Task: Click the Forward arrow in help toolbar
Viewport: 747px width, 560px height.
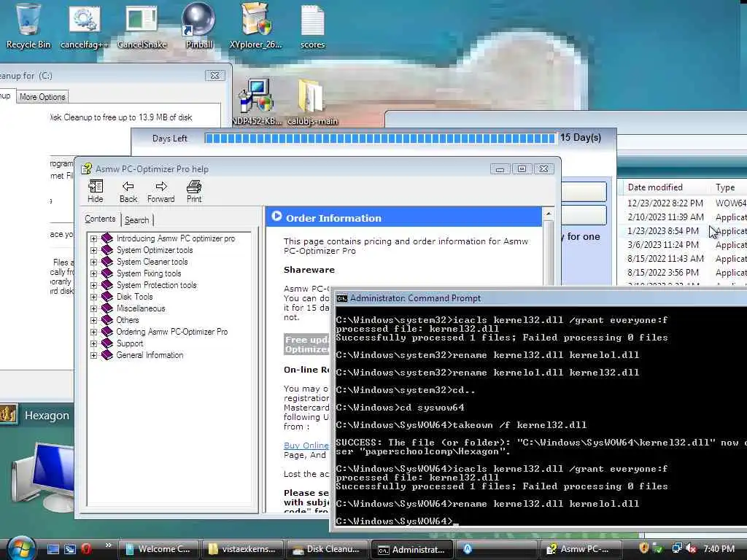Action: [x=161, y=191]
